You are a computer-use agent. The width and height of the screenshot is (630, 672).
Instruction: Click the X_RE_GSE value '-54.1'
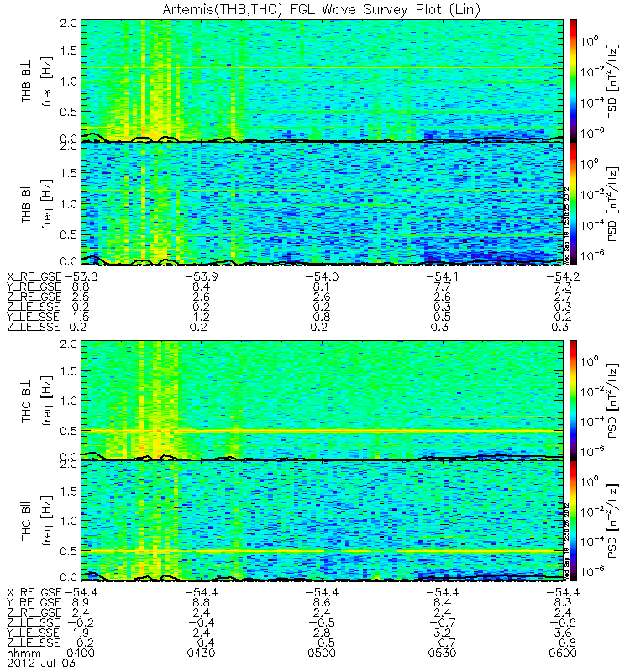click(442, 277)
